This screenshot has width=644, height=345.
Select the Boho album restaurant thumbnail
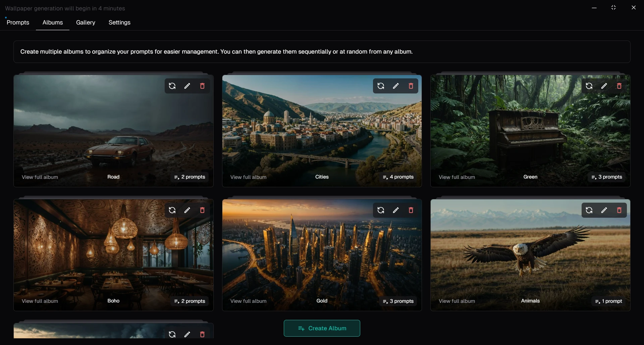(x=113, y=255)
